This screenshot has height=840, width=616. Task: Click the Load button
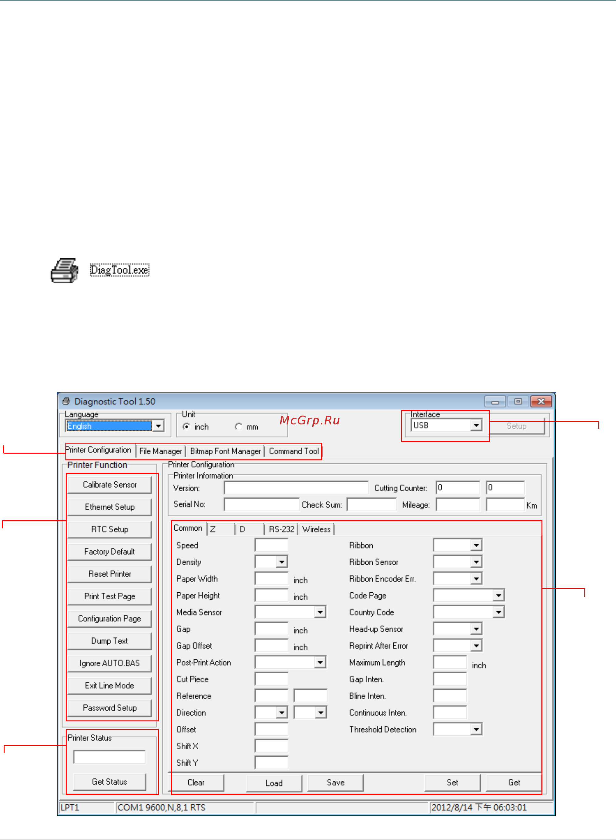click(274, 783)
